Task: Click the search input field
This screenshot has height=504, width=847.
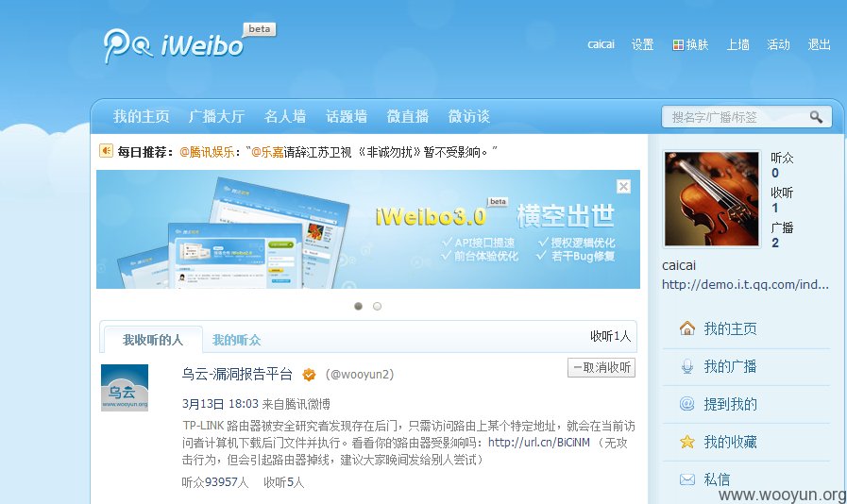Action: tap(736, 117)
